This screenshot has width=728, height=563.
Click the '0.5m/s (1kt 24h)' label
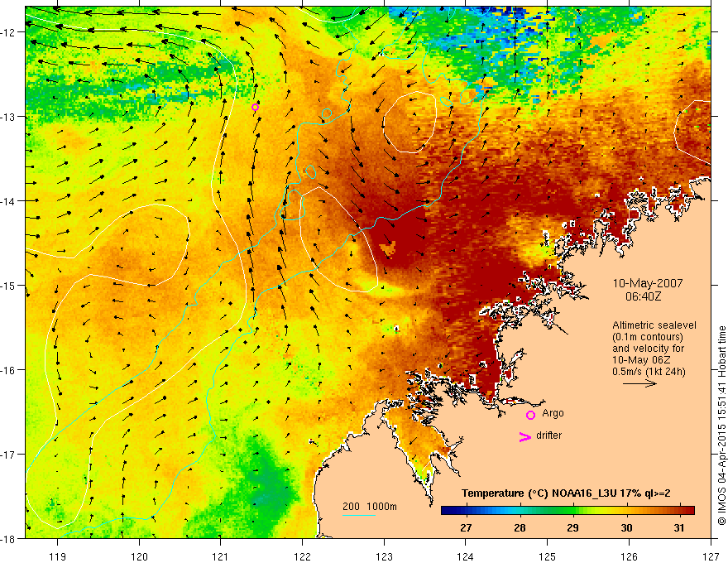[649, 372]
